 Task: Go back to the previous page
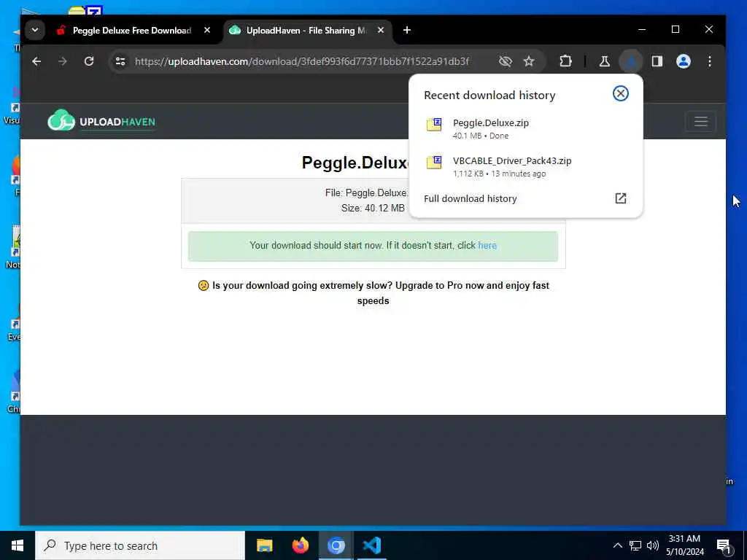click(x=36, y=61)
